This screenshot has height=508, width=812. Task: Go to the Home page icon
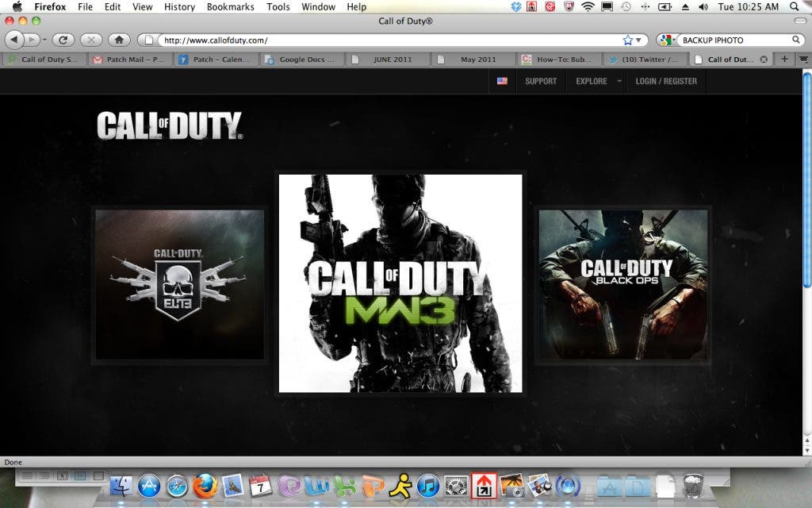[x=119, y=40]
